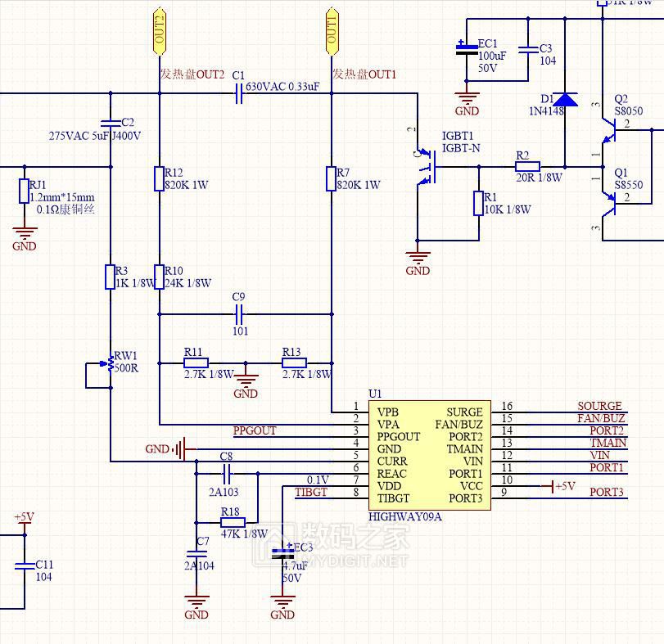Click the TIBGT net label
Screen dimensions: 664x644
click(x=310, y=492)
